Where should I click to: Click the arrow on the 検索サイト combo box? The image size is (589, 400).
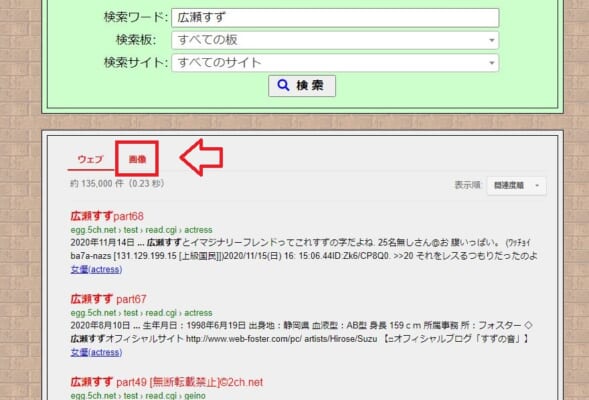[x=491, y=63]
